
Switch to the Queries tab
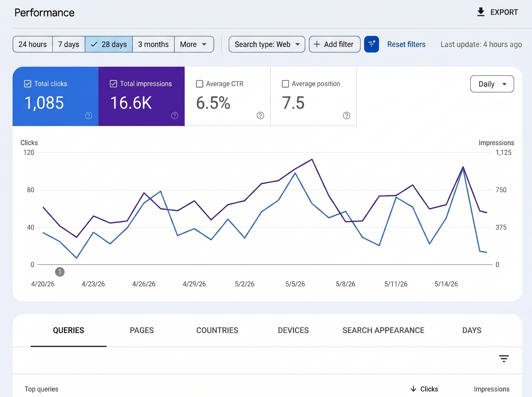tap(68, 330)
